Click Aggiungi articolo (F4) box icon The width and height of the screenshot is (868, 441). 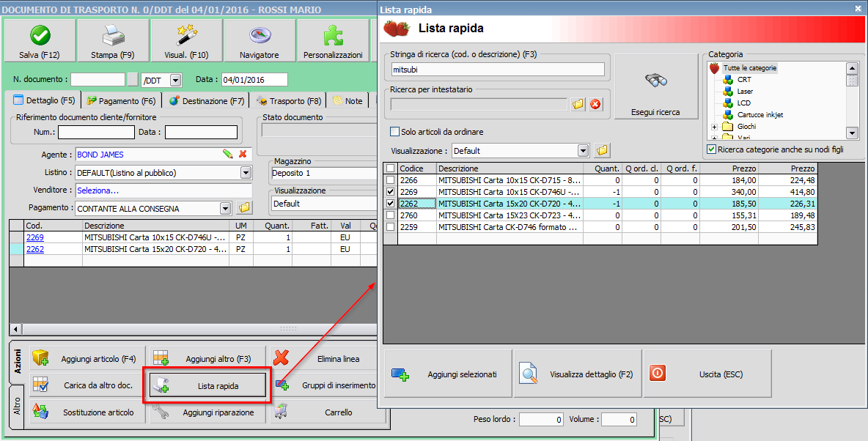42,358
